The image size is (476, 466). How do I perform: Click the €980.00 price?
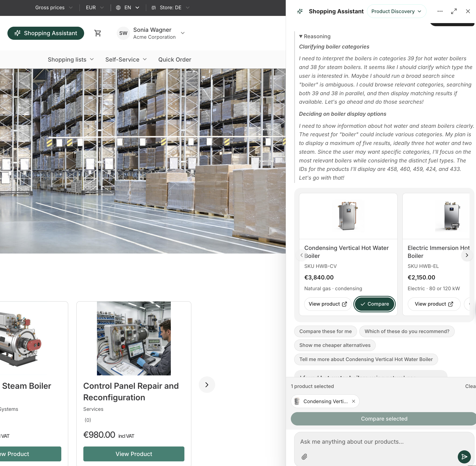99,435
